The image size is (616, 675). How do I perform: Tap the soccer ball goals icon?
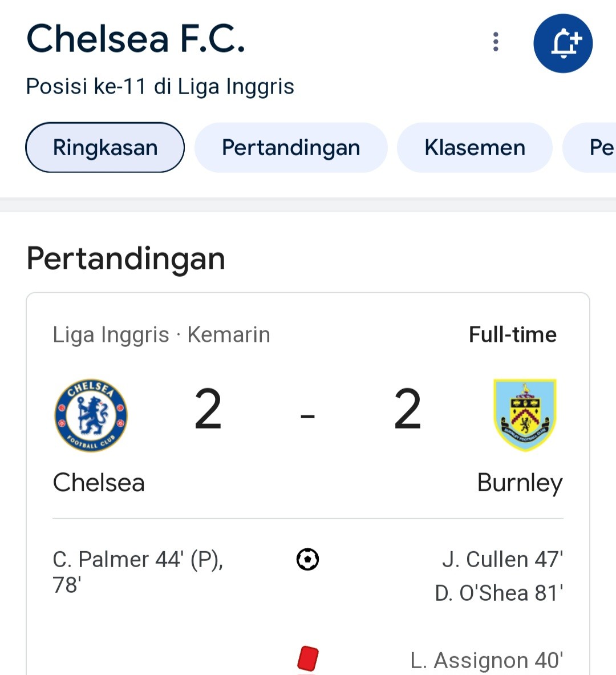[308, 559]
